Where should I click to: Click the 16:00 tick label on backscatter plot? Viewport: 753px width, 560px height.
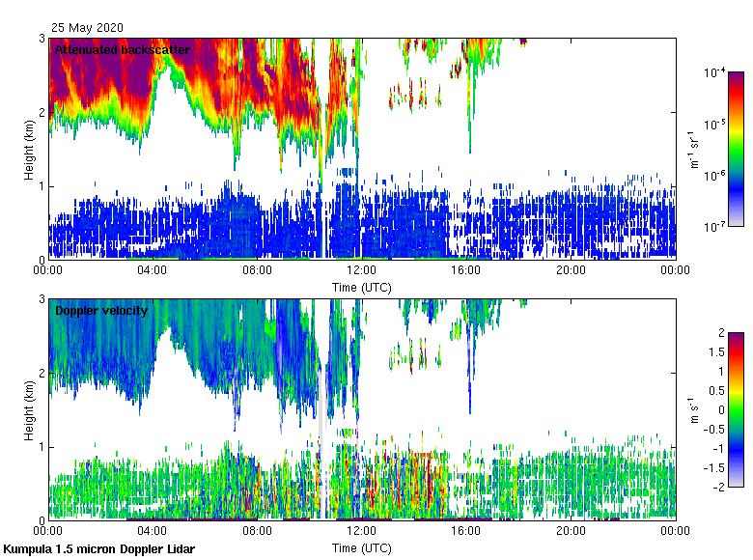click(x=466, y=270)
